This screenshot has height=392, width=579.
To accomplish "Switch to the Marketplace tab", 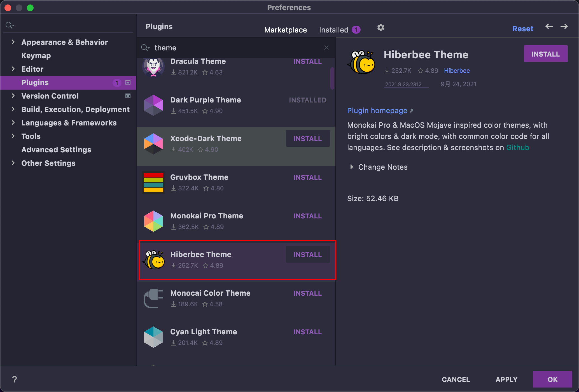I will [285, 30].
